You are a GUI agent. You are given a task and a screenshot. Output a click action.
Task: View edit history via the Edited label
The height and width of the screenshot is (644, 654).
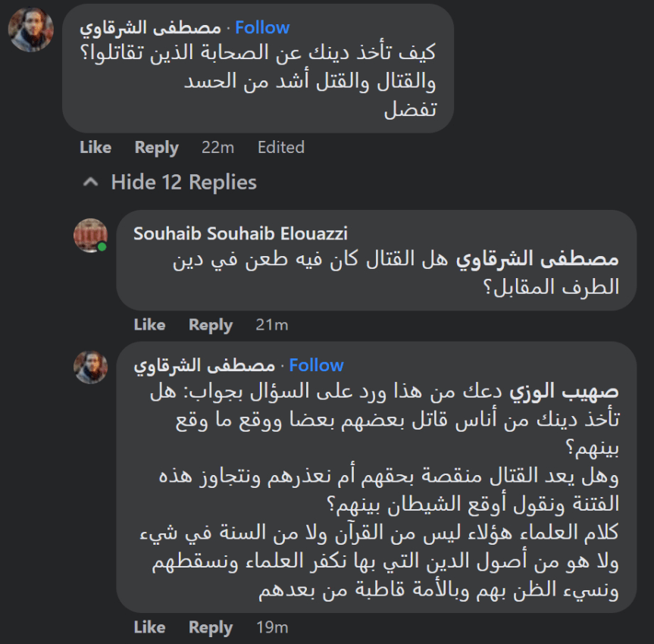coord(280,148)
